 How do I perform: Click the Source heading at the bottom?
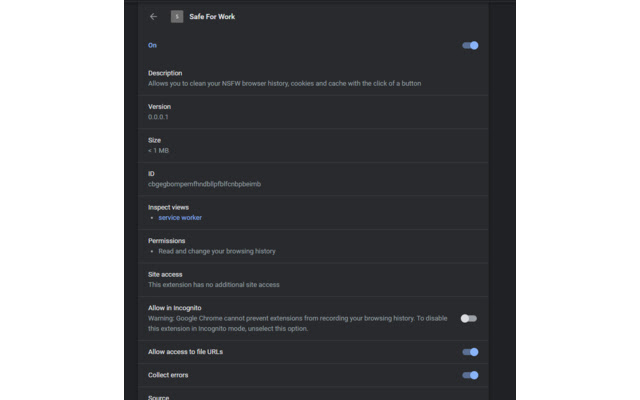[x=161, y=396]
